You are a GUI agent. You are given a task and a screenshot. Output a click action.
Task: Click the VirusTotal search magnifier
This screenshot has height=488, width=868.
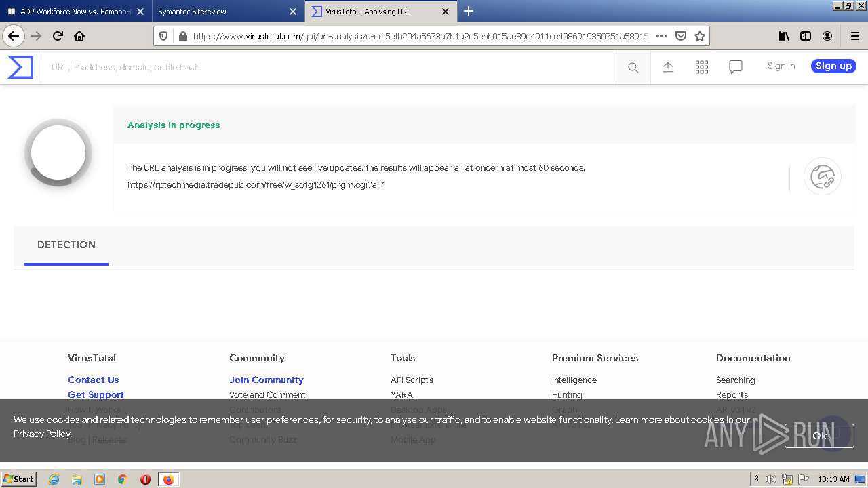[633, 67]
